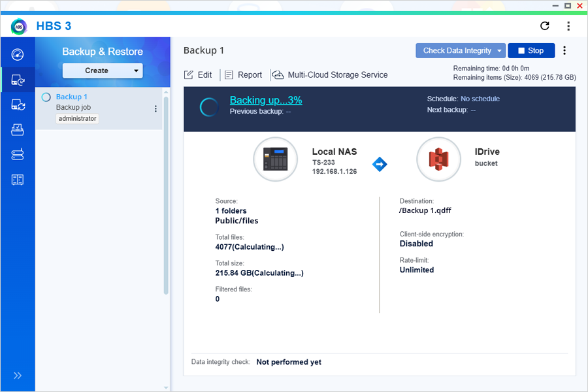The width and height of the screenshot is (588, 392).
Task: Click the HBS 3 logo icon
Action: tap(19, 26)
